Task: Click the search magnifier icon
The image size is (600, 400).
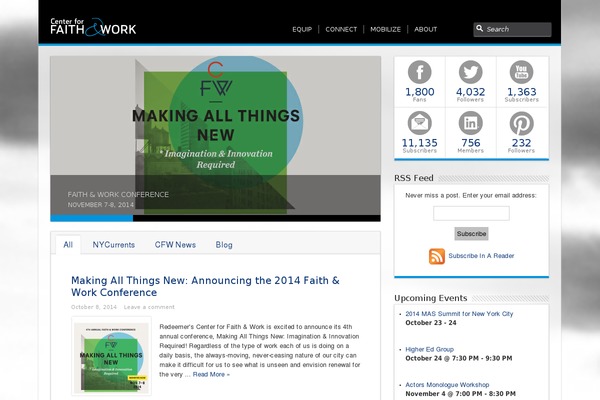Action: pyautogui.click(x=479, y=29)
